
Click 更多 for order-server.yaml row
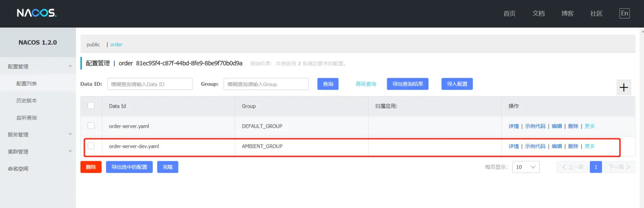click(x=589, y=126)
